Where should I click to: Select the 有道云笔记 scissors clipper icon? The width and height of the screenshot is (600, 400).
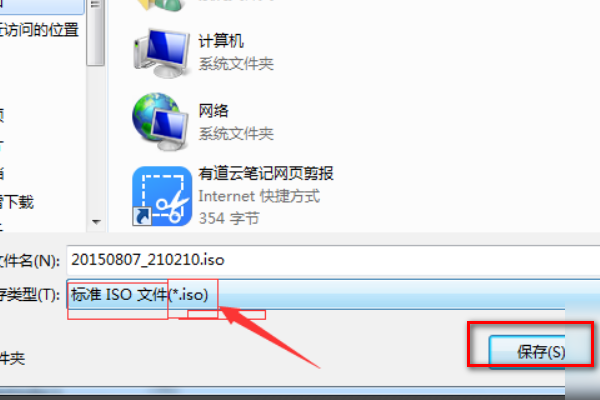pos(162,196)
